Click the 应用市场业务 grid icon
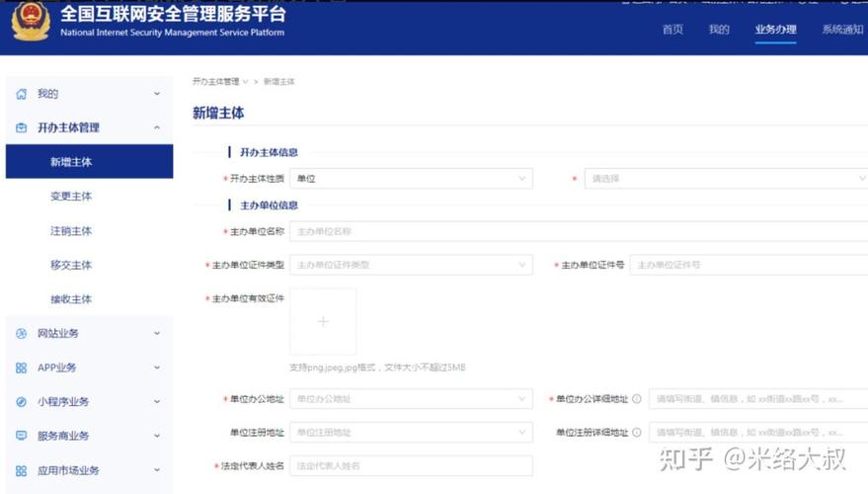The width and height of the screenshot is (868, 494). 21,470
